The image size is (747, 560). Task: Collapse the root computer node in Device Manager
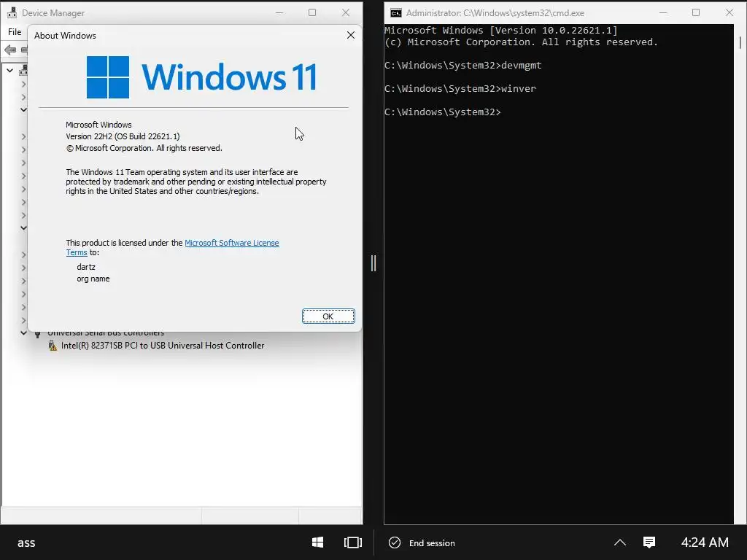[x=9, y=71]
